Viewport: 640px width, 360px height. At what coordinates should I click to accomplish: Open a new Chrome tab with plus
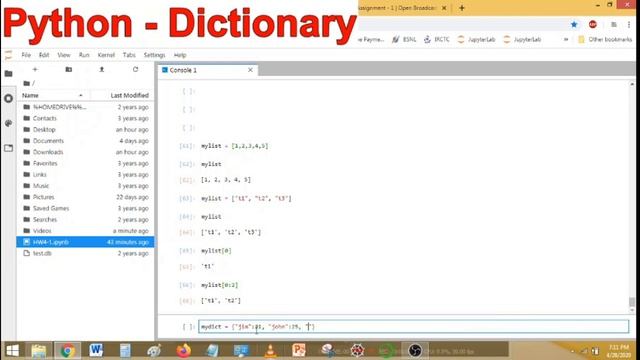pyautogui.click(x=462, y=8)
